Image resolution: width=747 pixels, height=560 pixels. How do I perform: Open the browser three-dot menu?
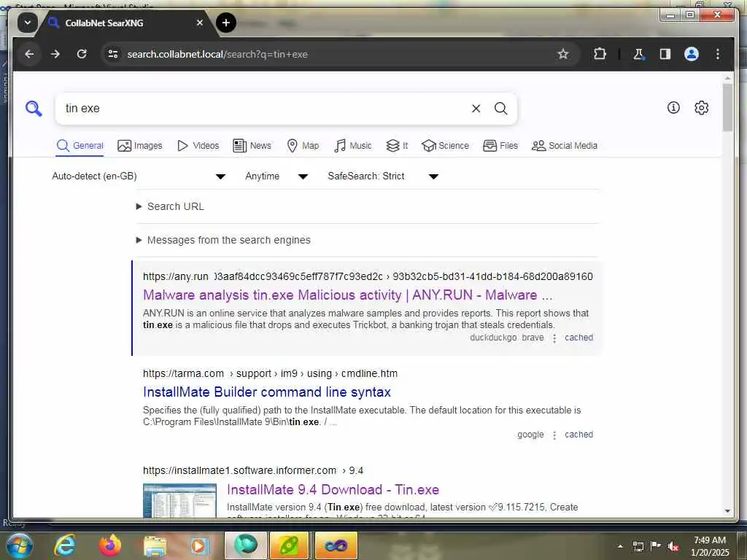click(718, 54)
